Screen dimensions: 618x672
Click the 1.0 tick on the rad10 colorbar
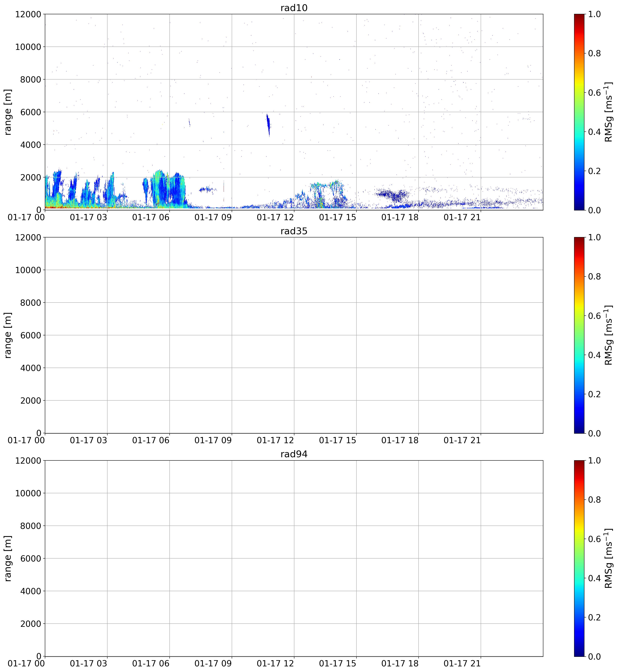(x=595, y=14)
